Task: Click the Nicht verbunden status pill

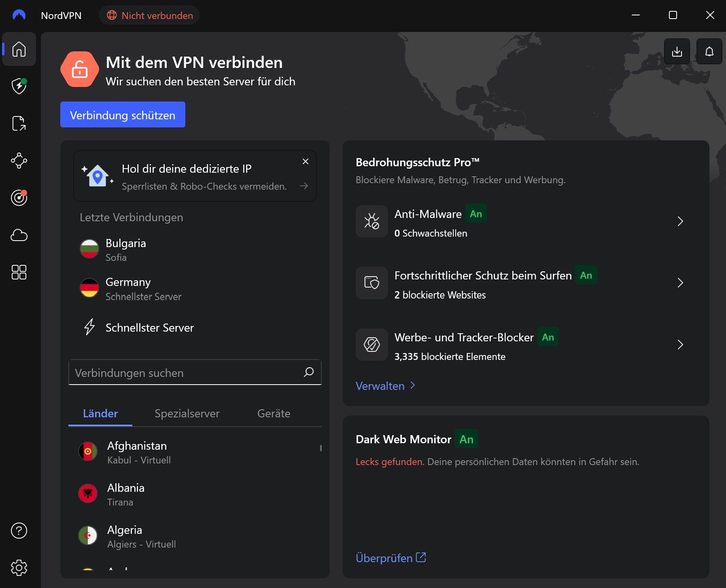Action: (149, 15)
